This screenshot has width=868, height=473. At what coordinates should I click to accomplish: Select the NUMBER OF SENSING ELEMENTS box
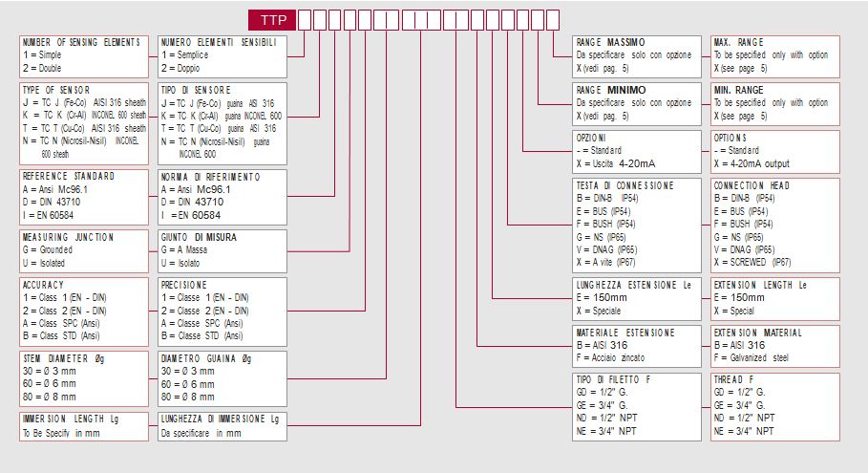84,56
